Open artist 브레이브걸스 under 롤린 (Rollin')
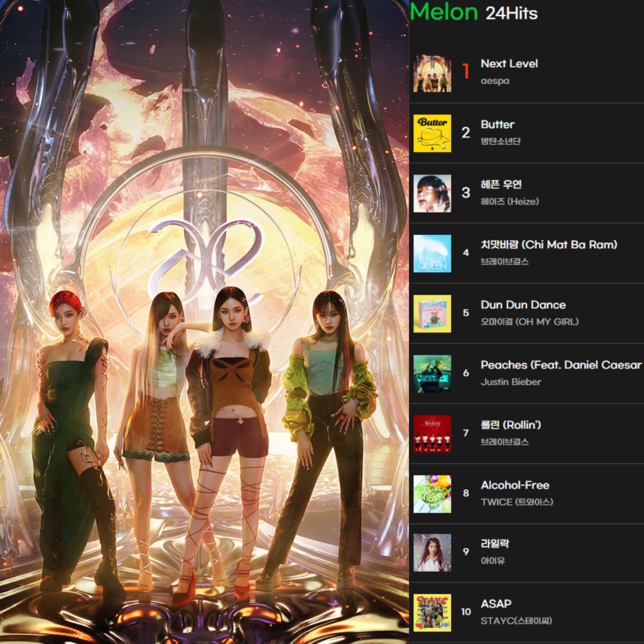644x644 pixels. coord(505,442)
